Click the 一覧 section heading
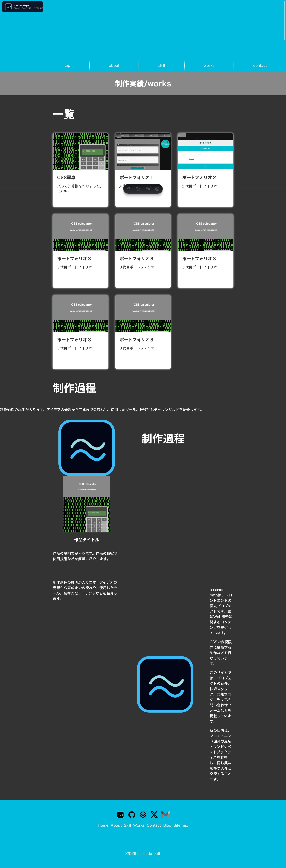Image resolution: width=286 pixels, height=868 pixels. coord(64,114)
